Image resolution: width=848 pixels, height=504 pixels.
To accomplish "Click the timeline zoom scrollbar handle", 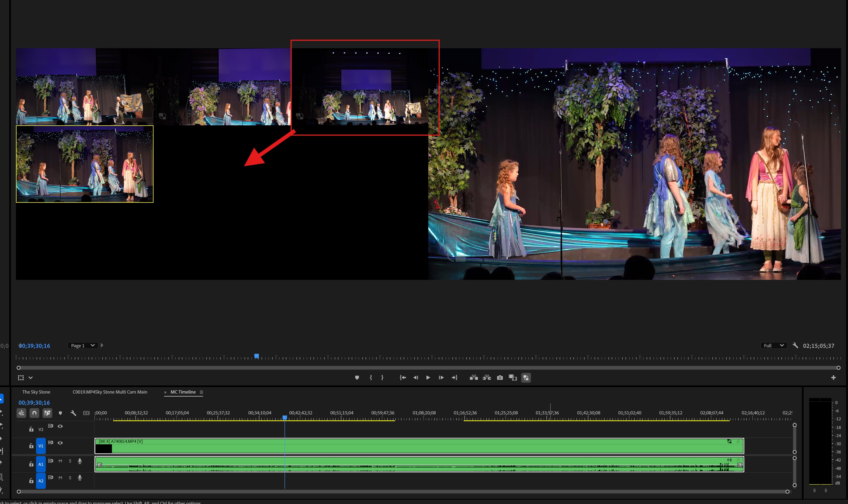I will pyautogui.click(x=19, y=492).
